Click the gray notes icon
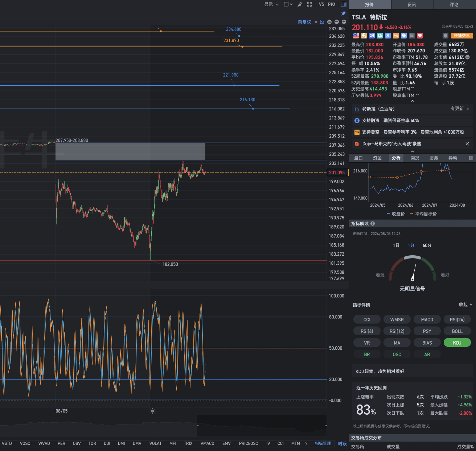The width and height of the screenshot is (476, 451). point(412,36)
